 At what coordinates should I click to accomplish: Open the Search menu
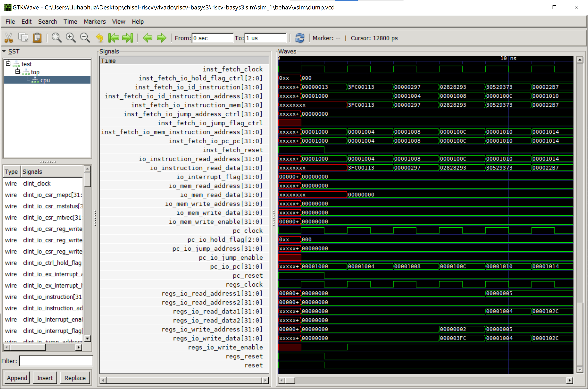(47, 22)
